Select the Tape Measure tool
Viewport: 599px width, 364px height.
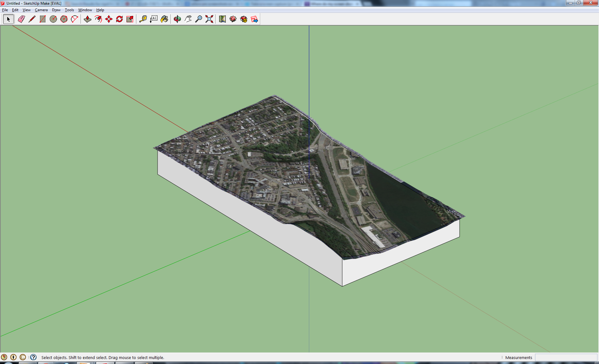pos(144,19)
